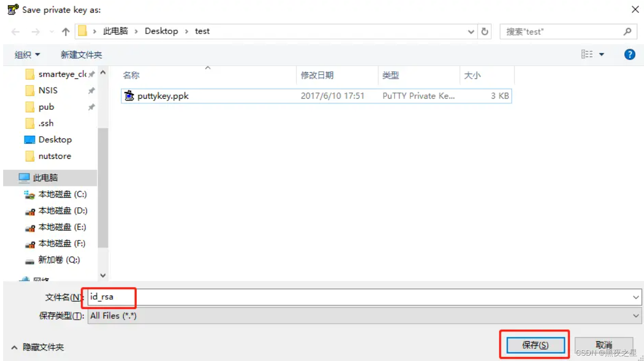644x361 pixels.
Task: Close the Save private key dialog
Action: pos(635,9)
